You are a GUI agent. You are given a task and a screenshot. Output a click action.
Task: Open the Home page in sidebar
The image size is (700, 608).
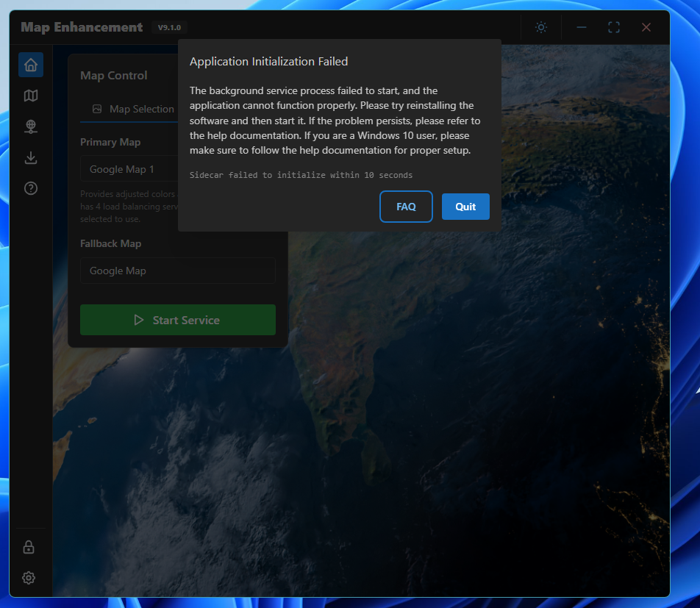[x=31, y=65]
